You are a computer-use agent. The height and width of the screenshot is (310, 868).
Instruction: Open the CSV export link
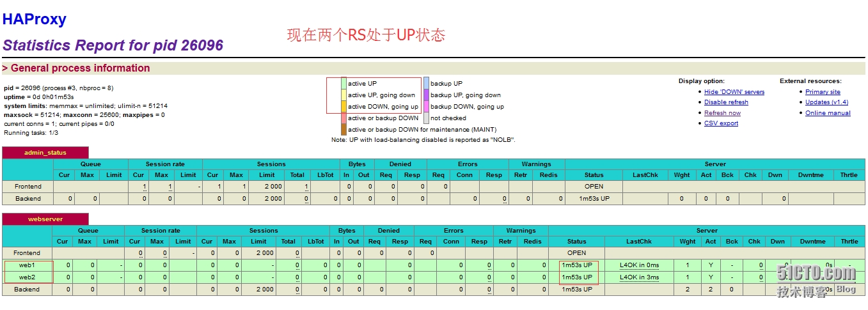pyautogui.click(x=721, y=123)
